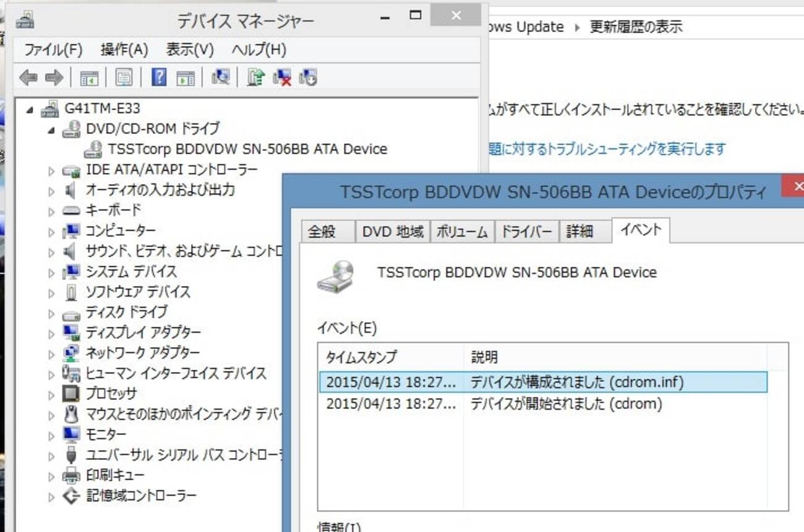
Task: Switch to the ボリューム tab
Action: (463, 232)
